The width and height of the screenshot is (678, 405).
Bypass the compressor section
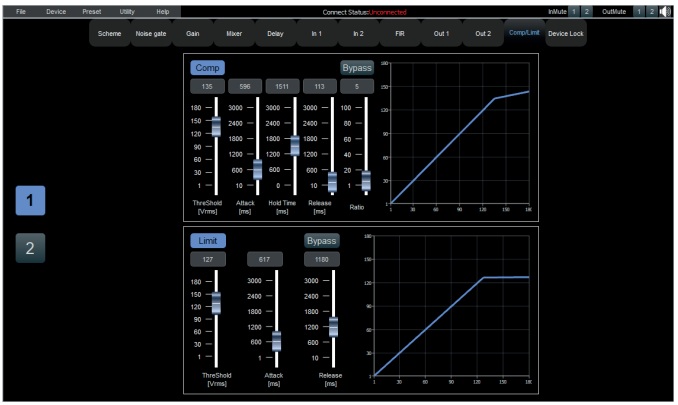[x=356, y=68]
